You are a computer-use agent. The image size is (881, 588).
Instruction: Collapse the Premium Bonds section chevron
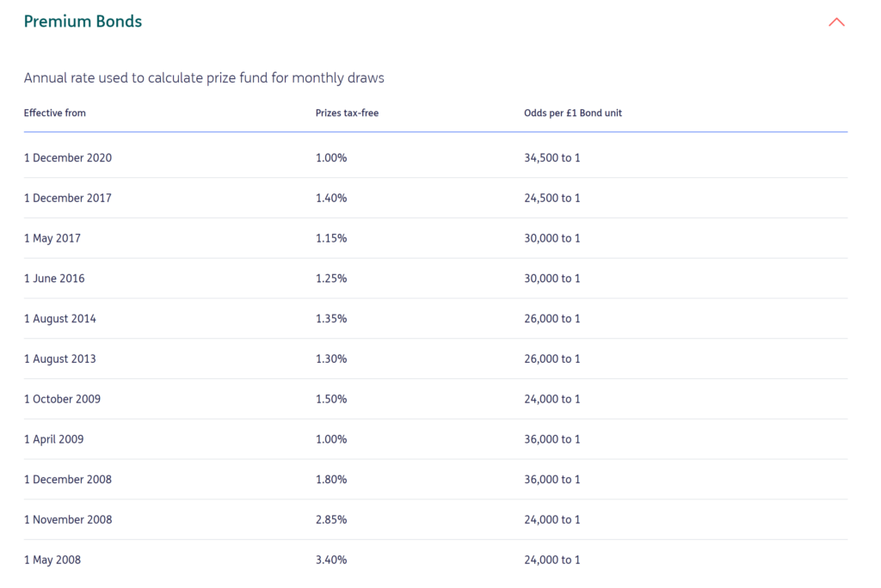tap(836, 22)
